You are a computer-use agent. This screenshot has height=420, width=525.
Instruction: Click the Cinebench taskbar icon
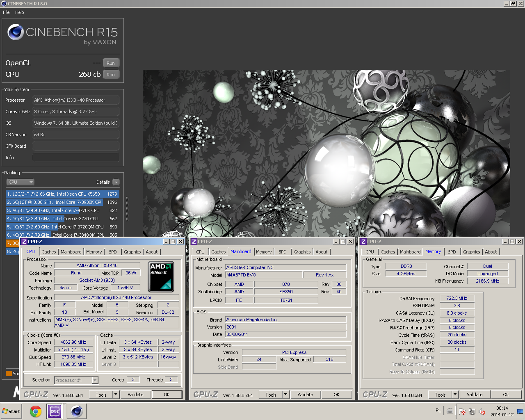(x=77, y=411)
